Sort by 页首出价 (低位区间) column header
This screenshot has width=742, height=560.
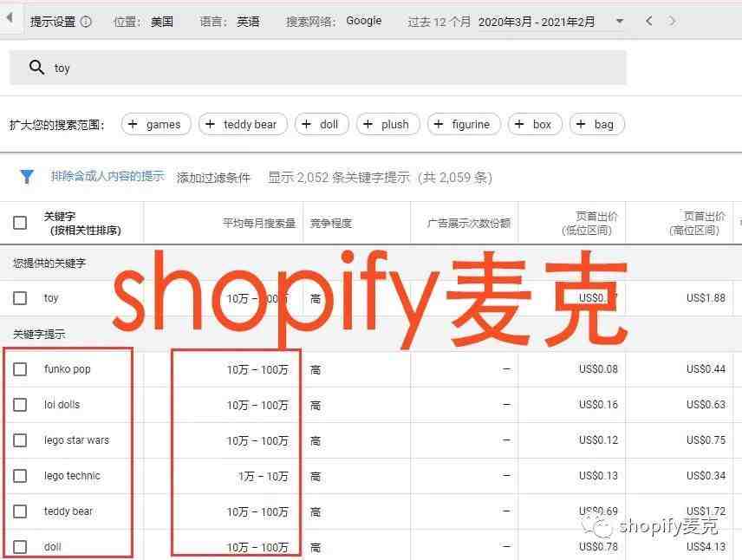[590, 223]
